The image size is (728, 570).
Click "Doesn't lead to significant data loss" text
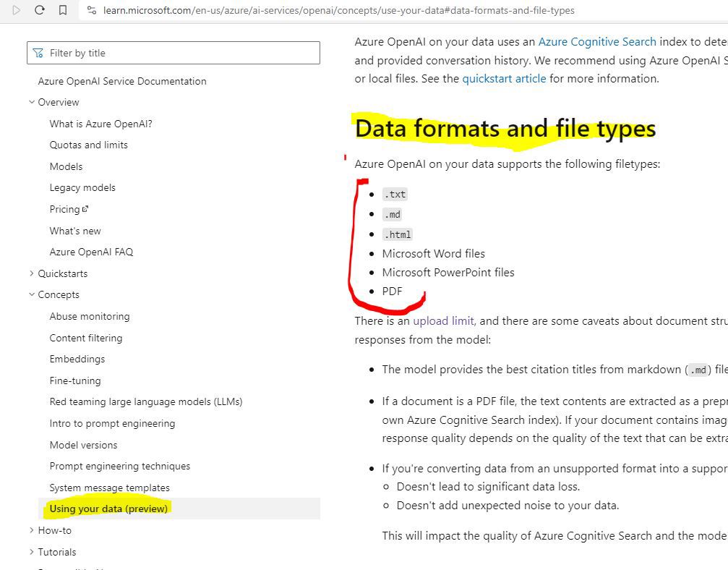(x=489, y=486)
